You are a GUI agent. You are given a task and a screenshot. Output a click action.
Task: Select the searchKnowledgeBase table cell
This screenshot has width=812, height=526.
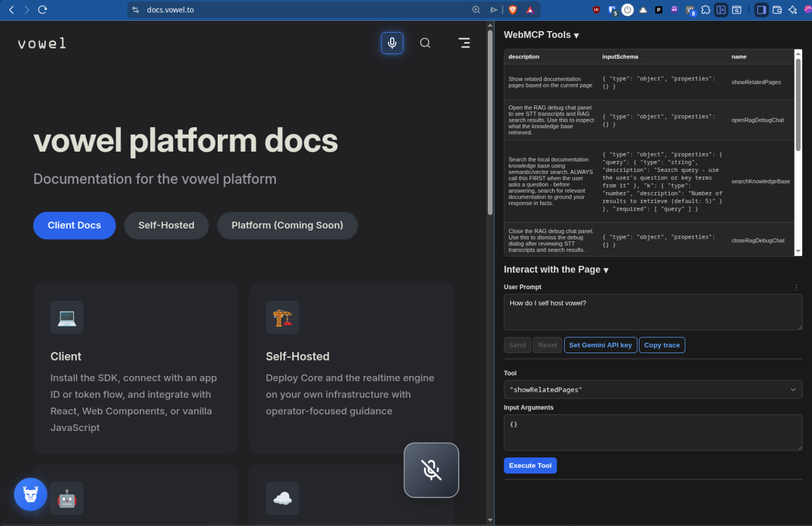761,181
